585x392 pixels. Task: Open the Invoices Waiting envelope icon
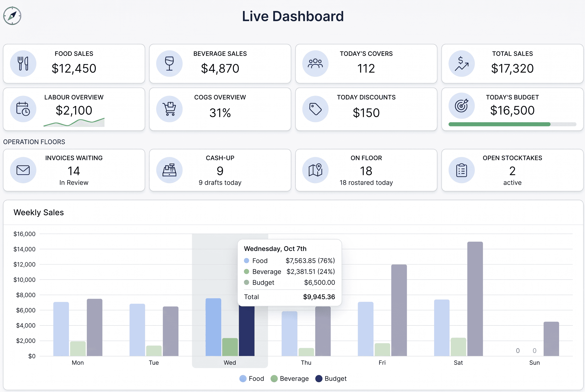23,170
